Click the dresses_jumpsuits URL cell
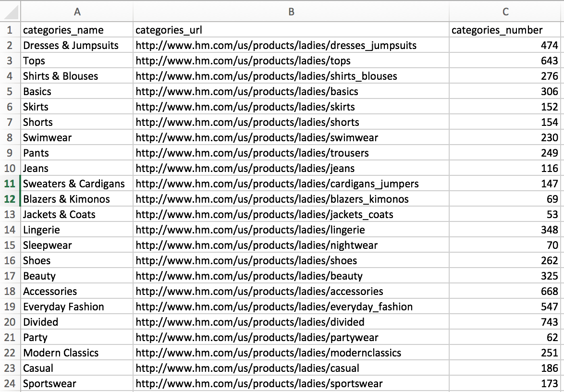Viewport: 564px width, 392px height. coord(291,45)
